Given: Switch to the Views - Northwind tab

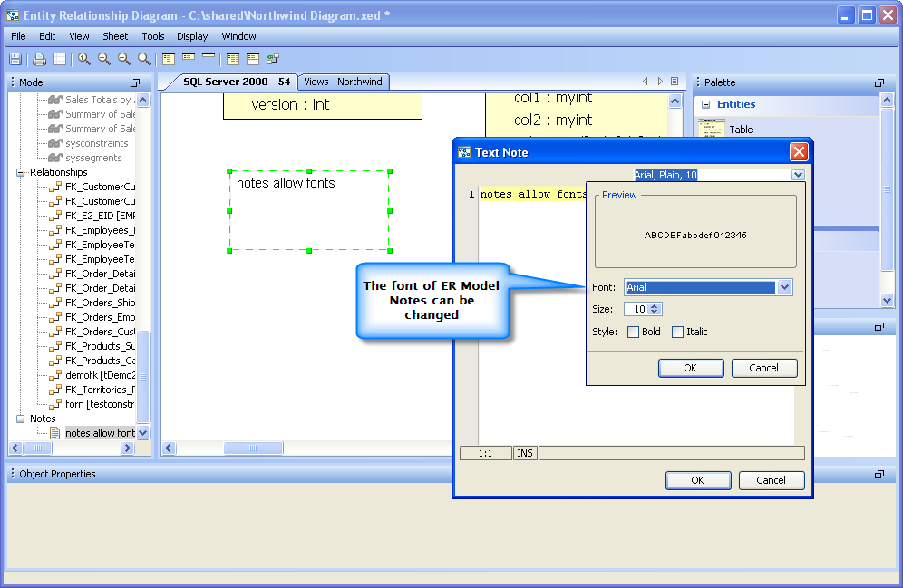Looking at the screenshot, I should [x=344, y=82].
